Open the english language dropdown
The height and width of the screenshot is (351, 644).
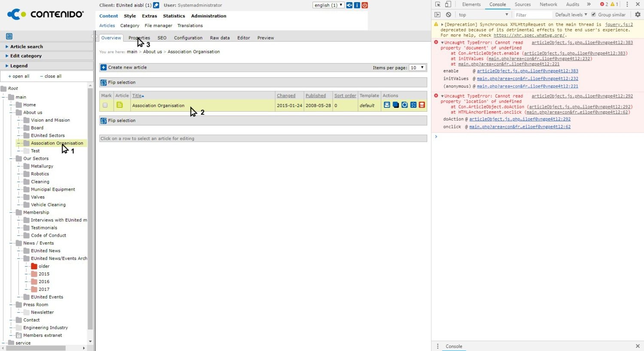(x=328, y=5)
